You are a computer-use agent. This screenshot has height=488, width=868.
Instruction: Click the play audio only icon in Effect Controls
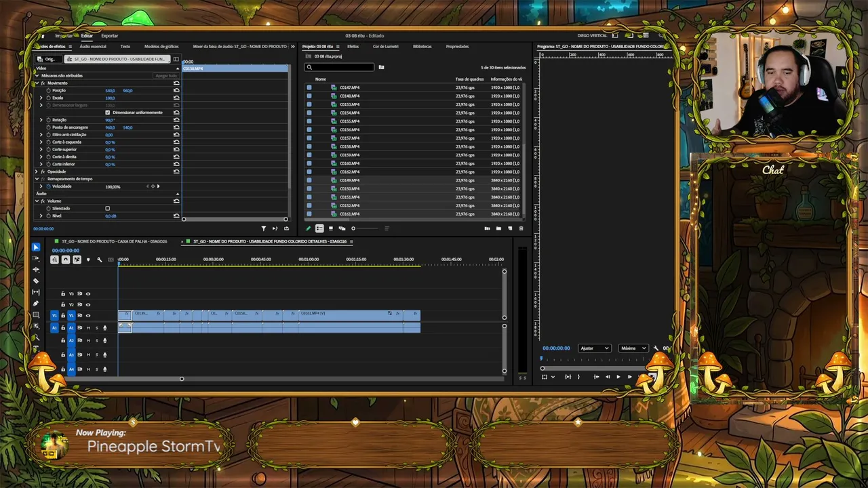[275, 228]
